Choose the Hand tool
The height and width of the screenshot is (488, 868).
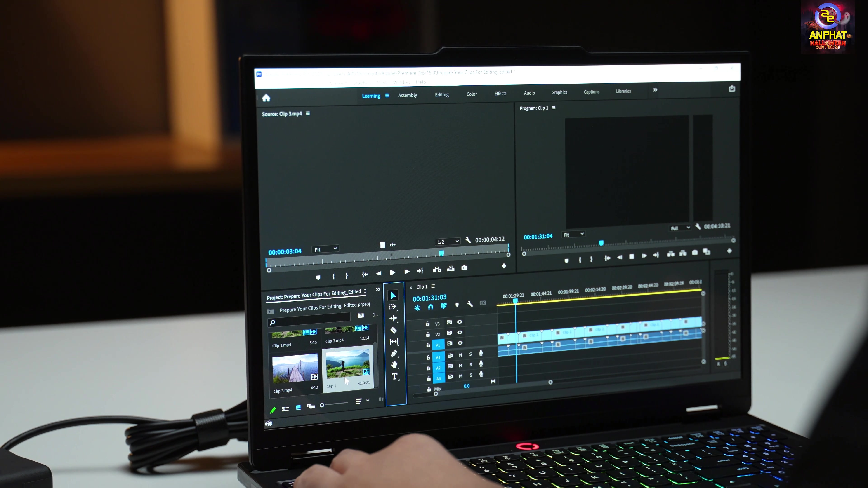394,365
